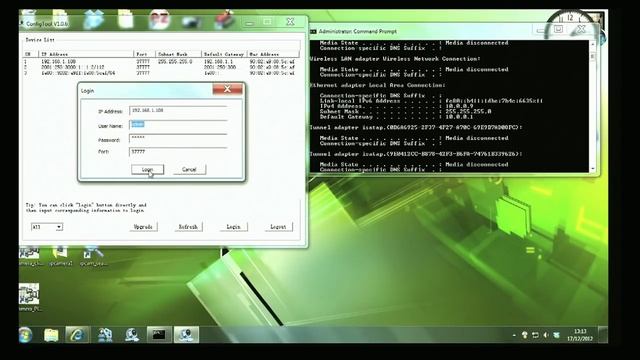Click Command Prompt scrollbar up arrow
The image size is (640, 360).
593,44
